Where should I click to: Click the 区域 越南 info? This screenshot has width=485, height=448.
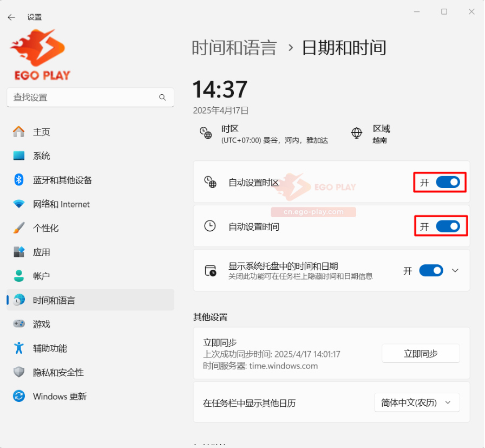pyautogui.click(x=382, y=134)
